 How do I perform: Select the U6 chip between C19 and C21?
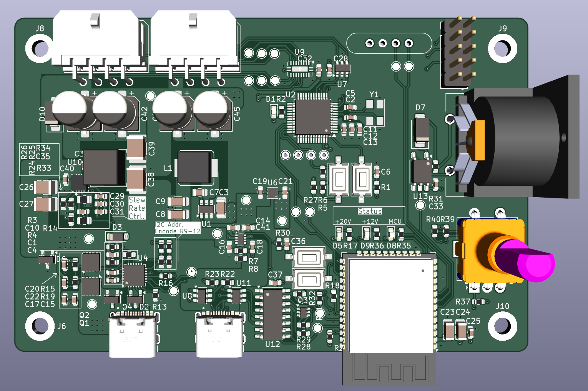272,193
